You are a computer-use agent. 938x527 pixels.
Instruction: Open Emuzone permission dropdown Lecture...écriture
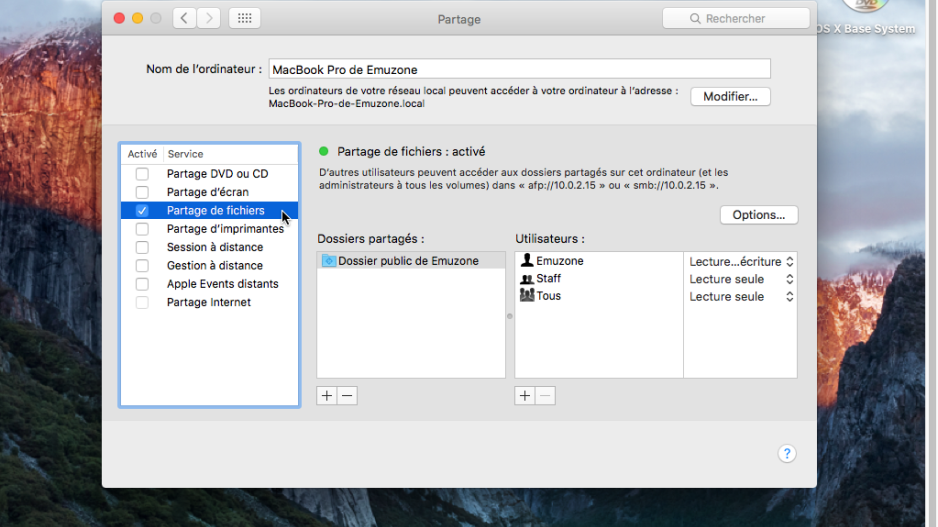(x=741, y=261)
